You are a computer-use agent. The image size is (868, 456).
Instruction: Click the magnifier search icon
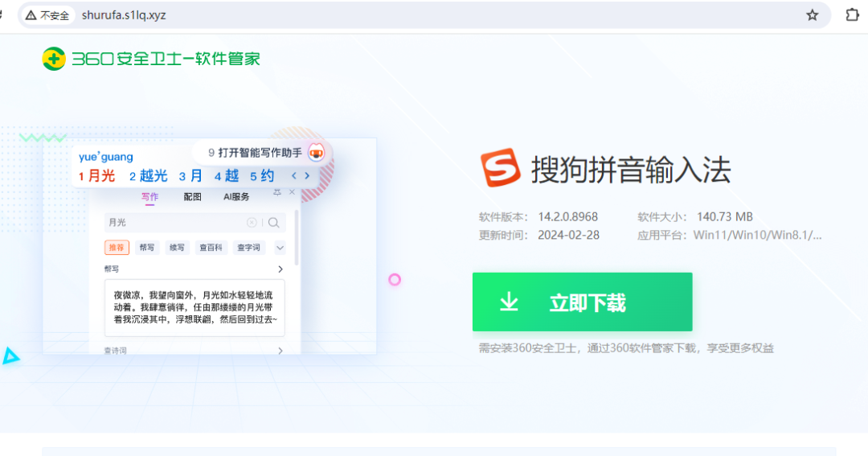tap(273, 222)
